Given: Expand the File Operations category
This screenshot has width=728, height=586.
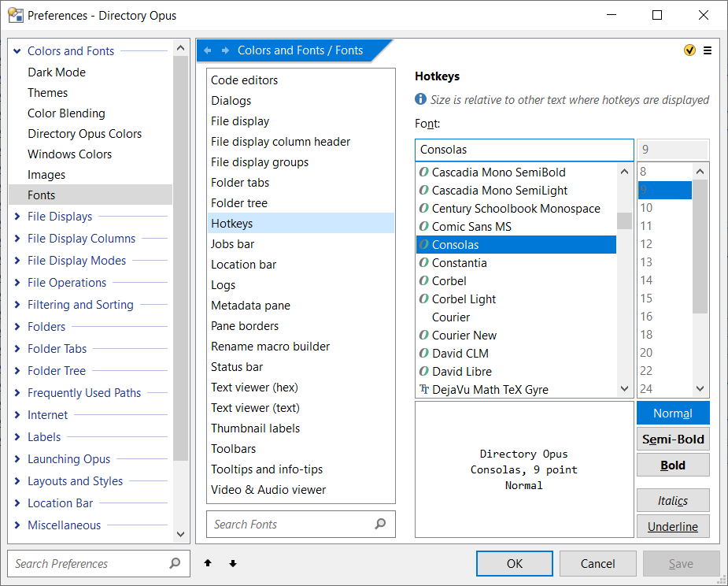Looking at the screenshot, I should click(17, 283).
